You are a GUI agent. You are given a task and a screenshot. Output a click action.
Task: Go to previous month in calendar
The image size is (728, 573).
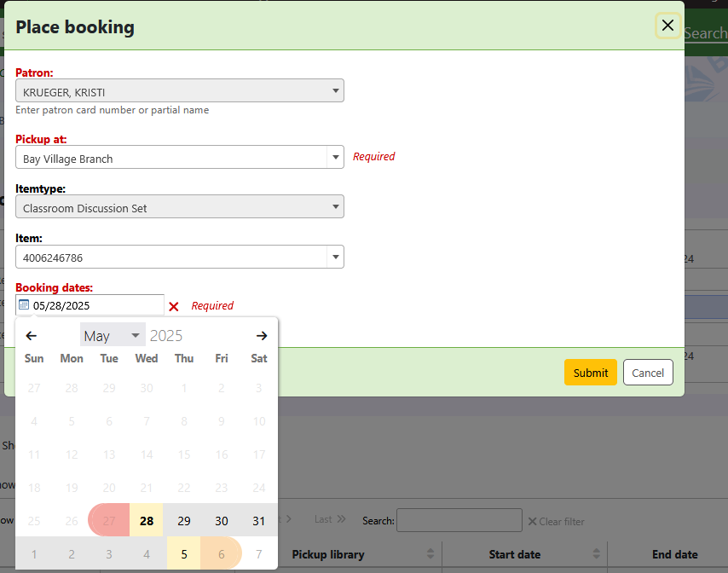[x=31, y=336]
